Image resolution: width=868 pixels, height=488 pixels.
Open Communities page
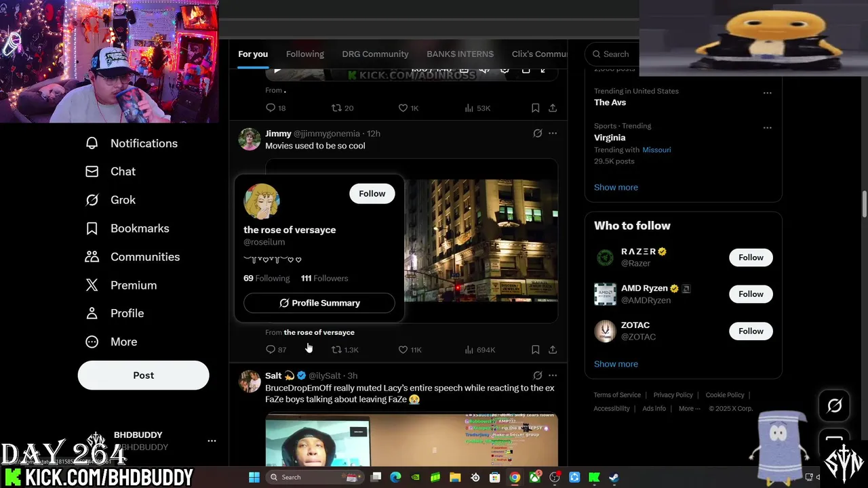(x=132, y=257)
